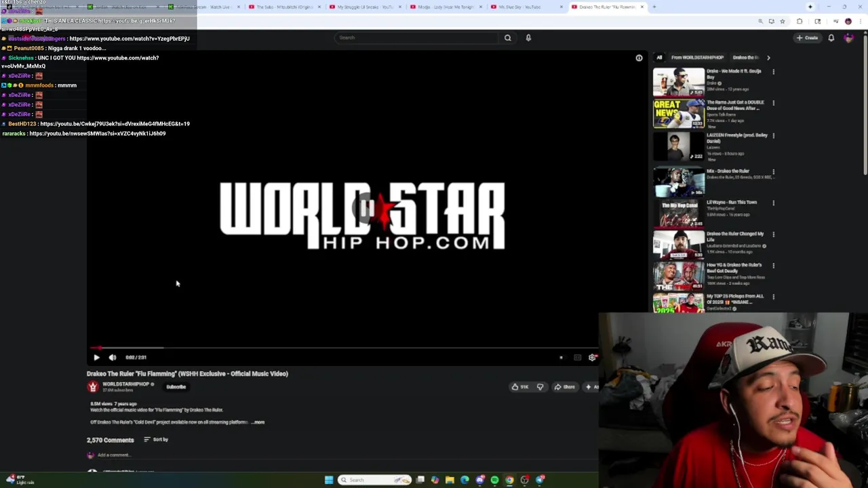
Task: Click the video info card icon
Action: click(x=639, y=58)
